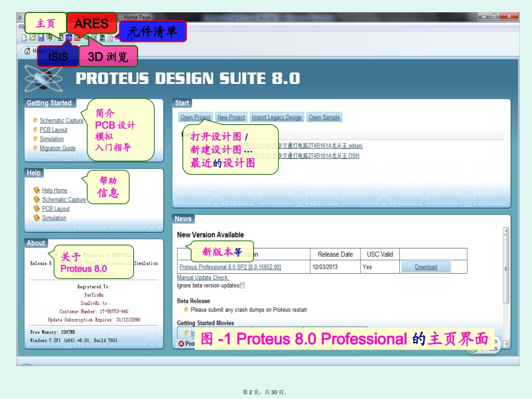Click the Open Project folder toolbar icon
The width and height of the screenshot is (532, 399).
(32, 37)
